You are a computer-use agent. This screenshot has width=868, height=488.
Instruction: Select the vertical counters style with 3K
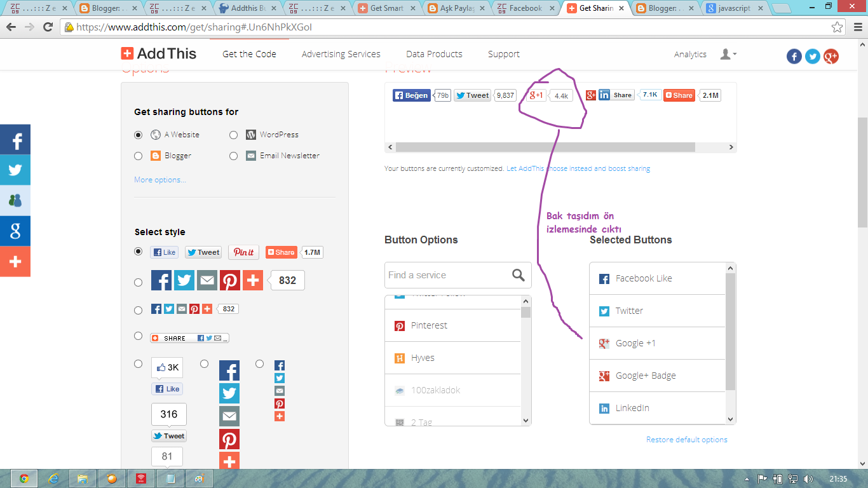pos(139,363)
